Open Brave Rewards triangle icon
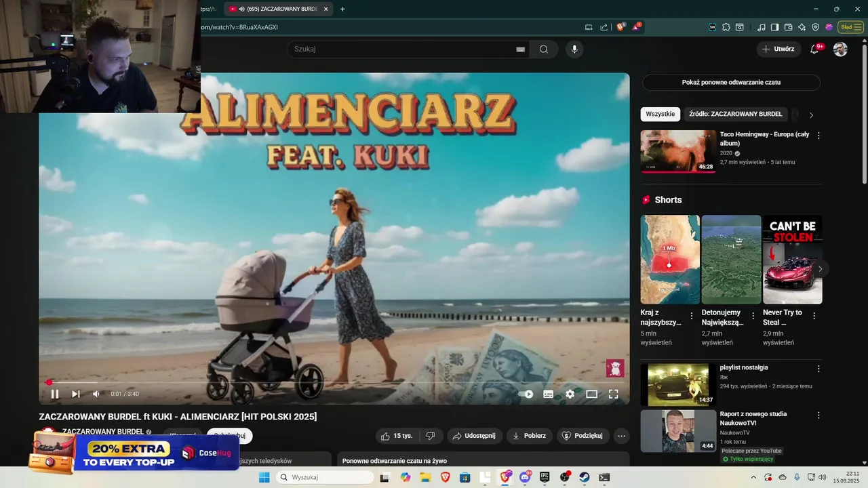Screen dimensions: 868x488 pyautogui.click(x=637, y=27)
